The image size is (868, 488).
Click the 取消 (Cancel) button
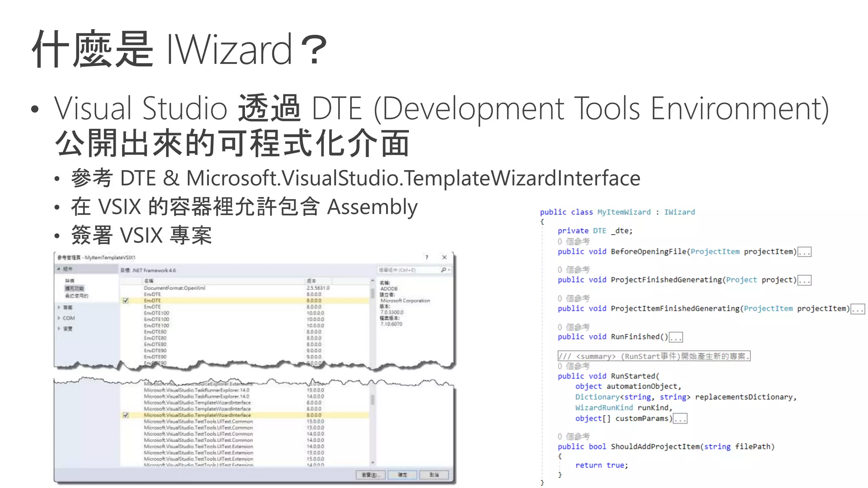(x=434, y=475)
